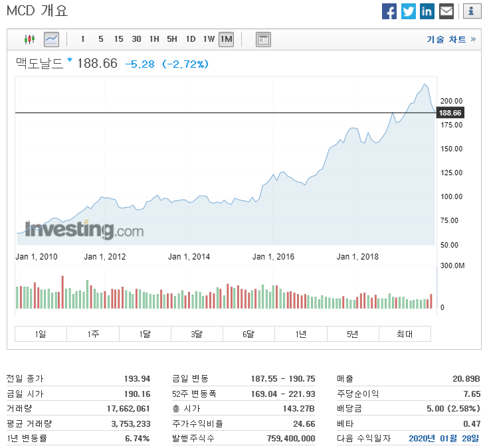Open the news overlay chart icon

pos(263,39)
